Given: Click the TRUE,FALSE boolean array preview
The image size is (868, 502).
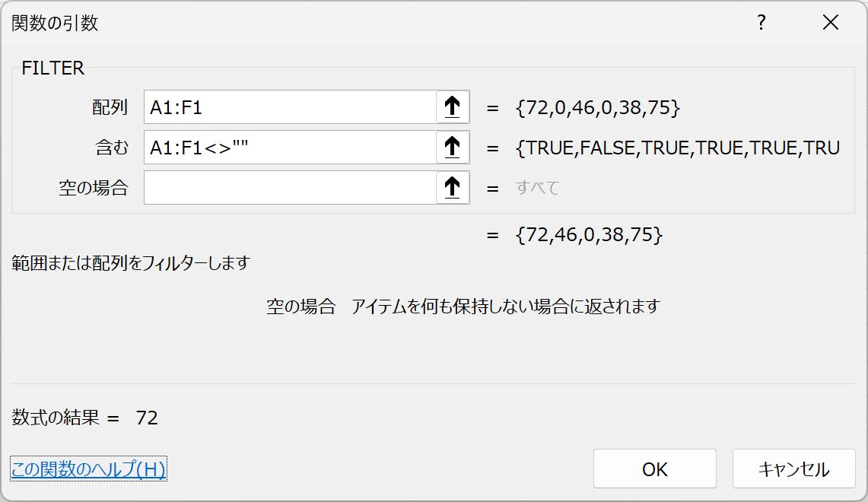Looking at the screenshot, I should coord(678,148).
